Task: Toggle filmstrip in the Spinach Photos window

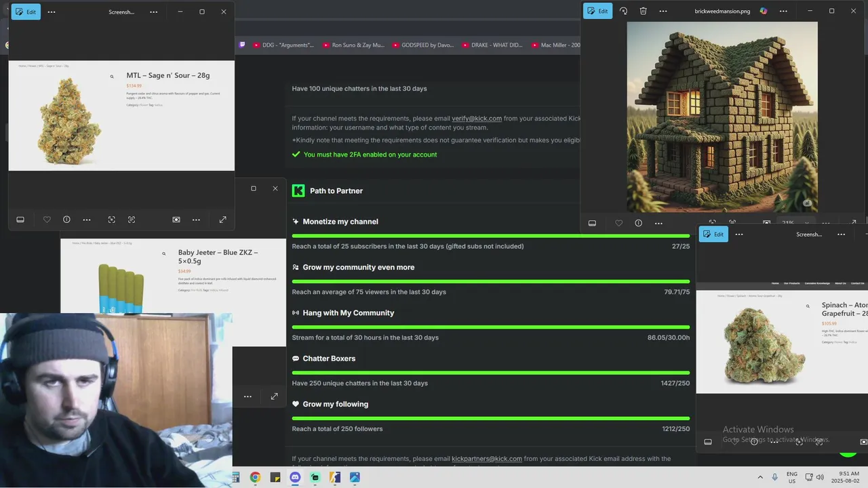Action: pyautogui.click(x=708, y=442)
